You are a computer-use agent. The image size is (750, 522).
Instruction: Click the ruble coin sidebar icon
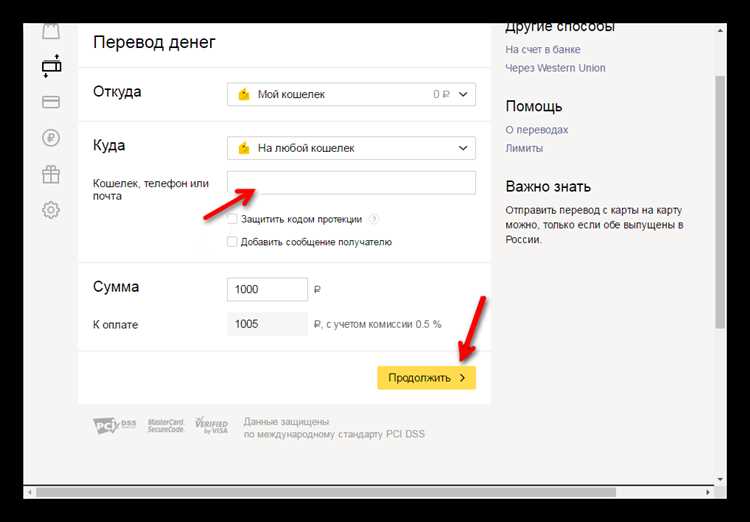(51, 139)
